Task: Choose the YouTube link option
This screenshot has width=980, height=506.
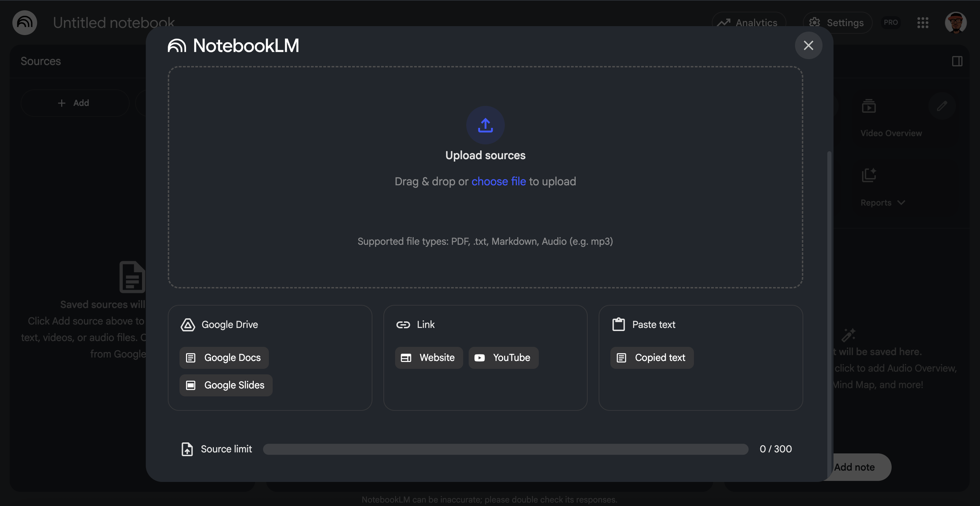Action: coord(503,357)
